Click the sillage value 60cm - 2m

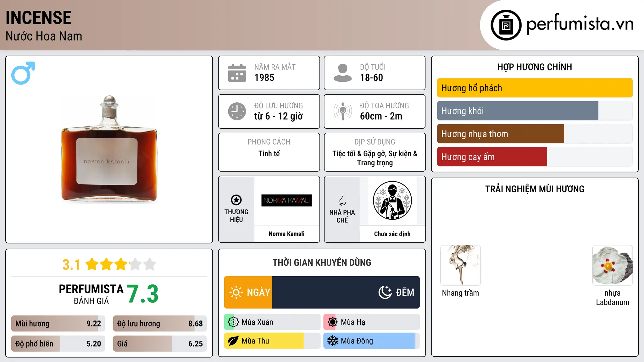[x=381, y=116]
